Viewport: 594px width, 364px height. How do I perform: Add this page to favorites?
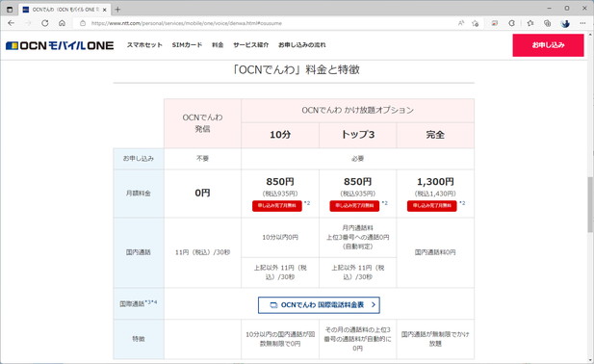476,23
